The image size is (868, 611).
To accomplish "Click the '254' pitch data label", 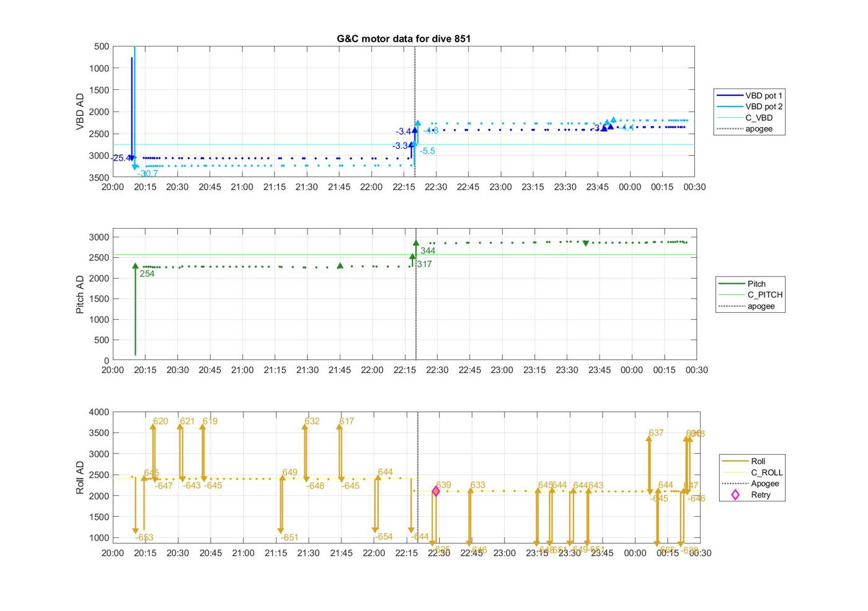I will [147, 273].
